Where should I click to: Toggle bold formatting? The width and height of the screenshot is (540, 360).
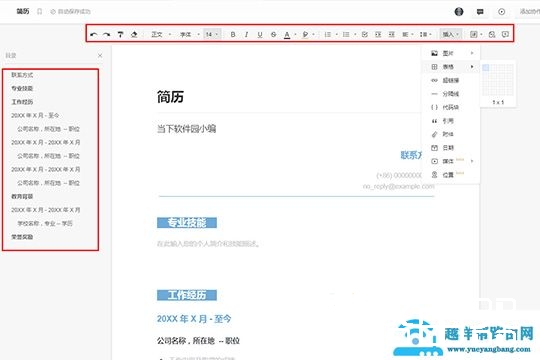click(233, 34)
